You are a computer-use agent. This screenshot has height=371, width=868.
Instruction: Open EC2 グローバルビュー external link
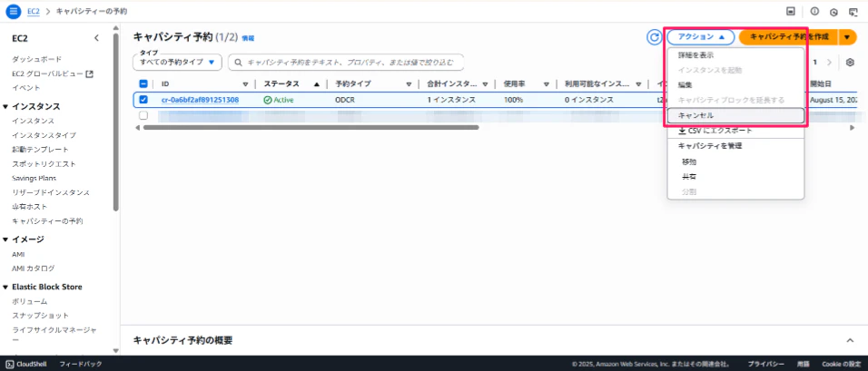tap(52, 73)
